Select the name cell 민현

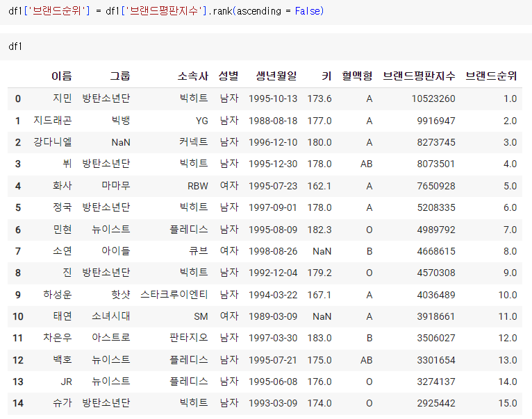[62, 230]
